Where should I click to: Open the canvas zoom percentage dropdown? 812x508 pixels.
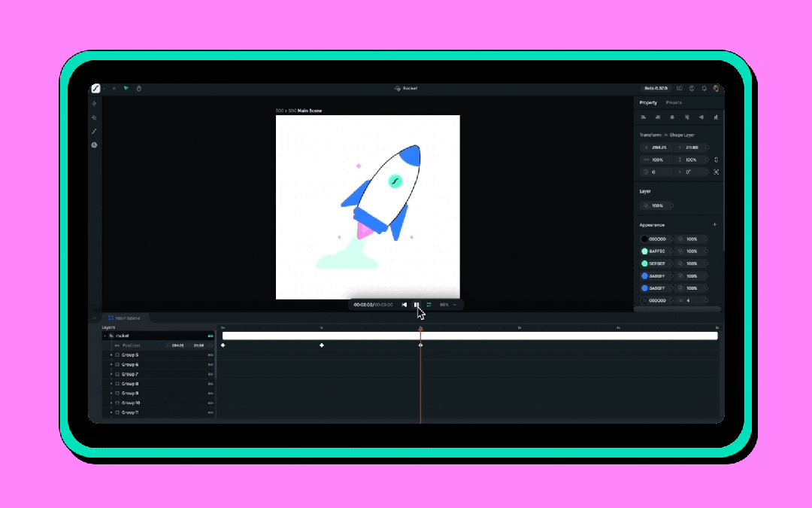(x=447, y=305)
